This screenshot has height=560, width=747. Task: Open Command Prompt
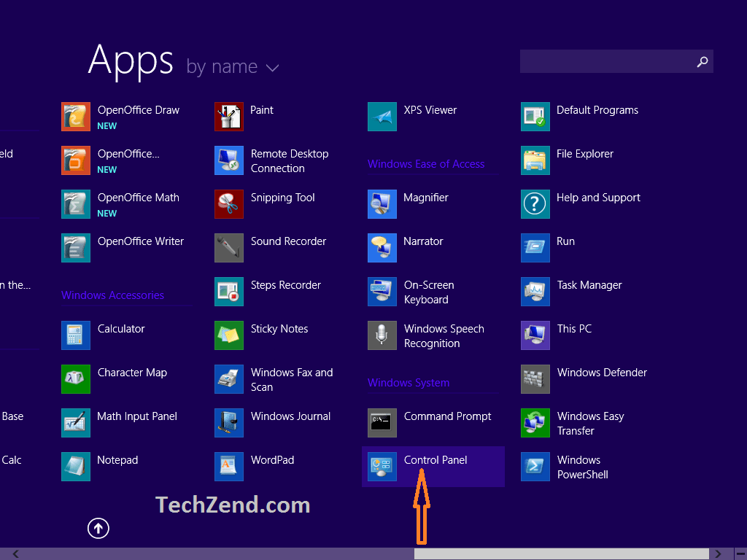pyautogui.click(x=446, y=416)
